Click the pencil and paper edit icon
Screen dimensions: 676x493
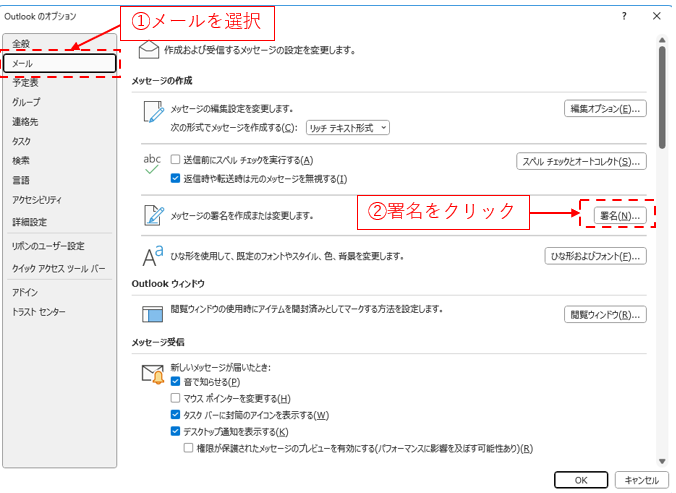click(x=153, y=115)
